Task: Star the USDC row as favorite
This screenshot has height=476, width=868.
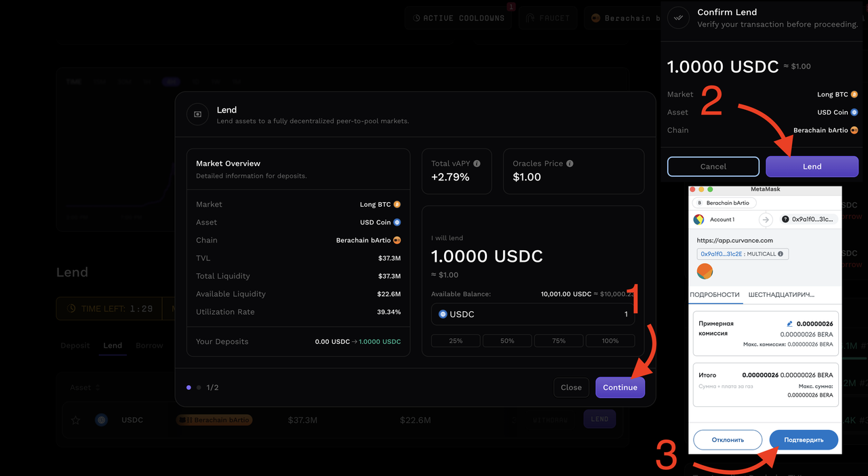Action: (x=75, y=420)
